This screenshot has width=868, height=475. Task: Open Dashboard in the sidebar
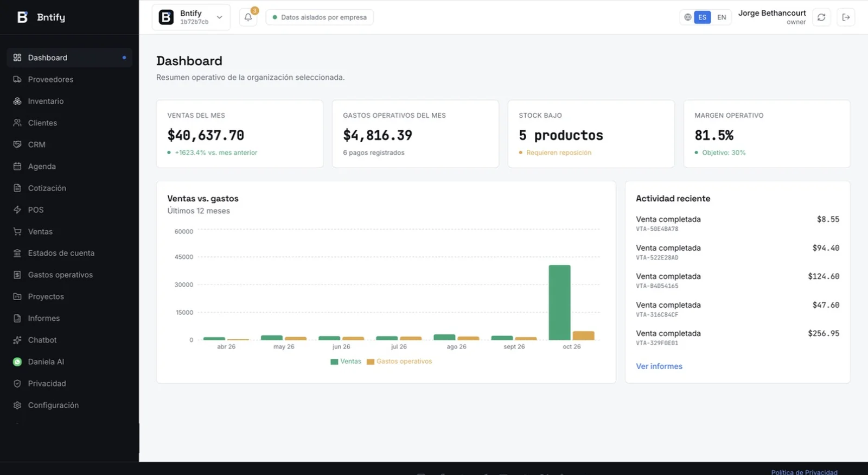[69, 58]
